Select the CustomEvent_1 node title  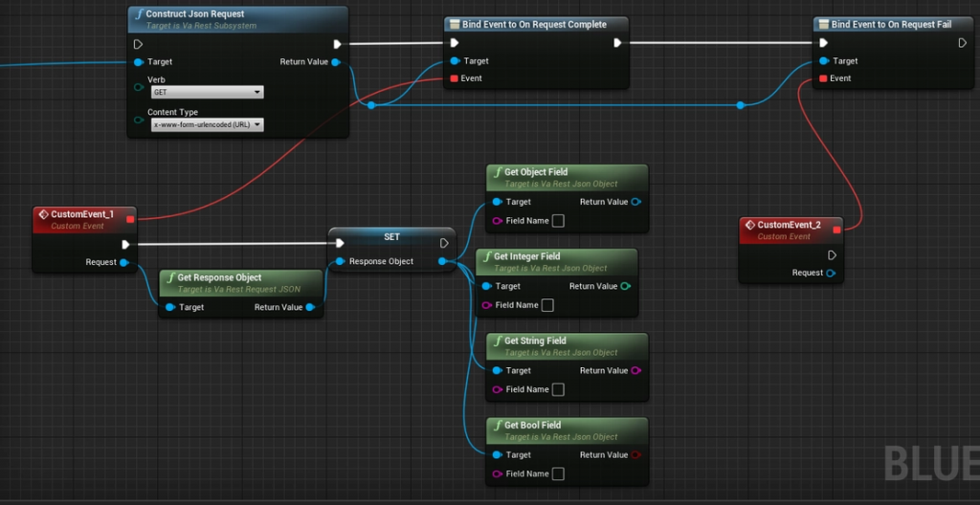click(x=82, y=214)
